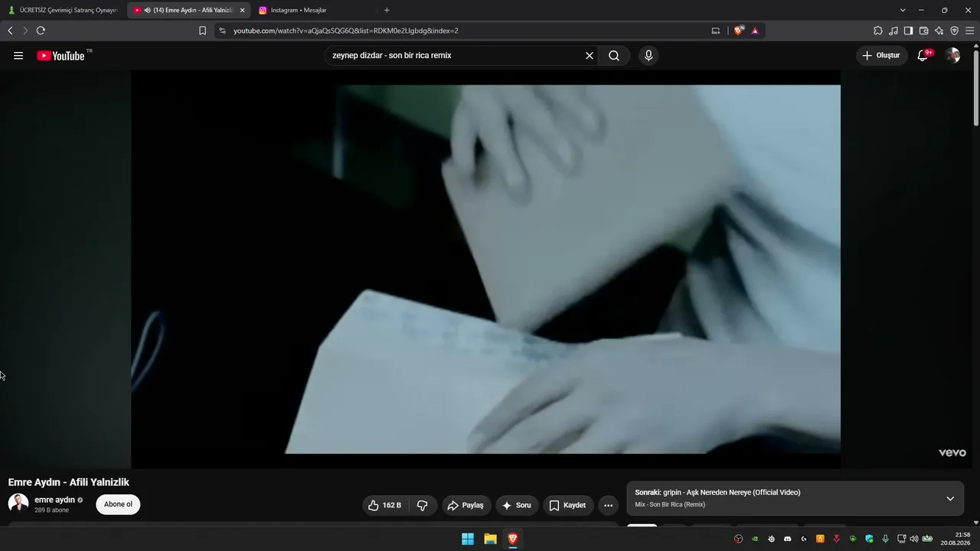Expand the Sonraki playlist panel chevron
Screen dimensions: 980x551
tap(950, 498)
